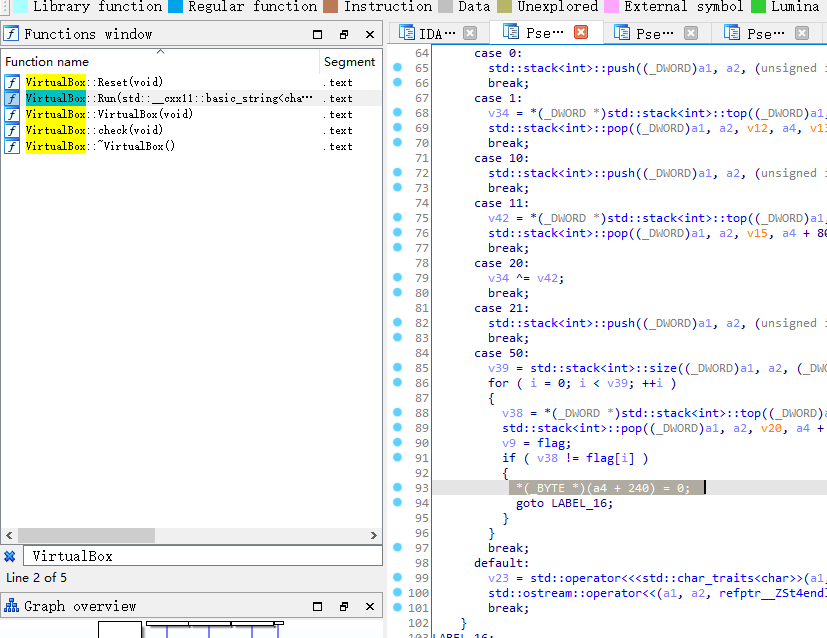This screenshot has height=638, width=827.
Task: Toggle breakpoint dot on line 79
Action: (397, 277)
